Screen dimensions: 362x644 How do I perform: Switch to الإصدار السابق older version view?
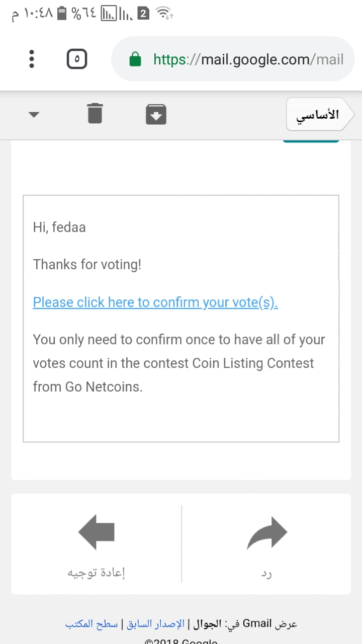pyautogui.click(x=155, y=624)
